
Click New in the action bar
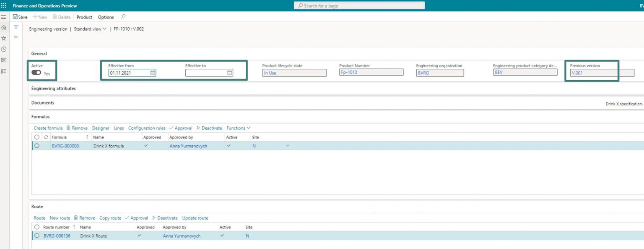pos(40,17)
